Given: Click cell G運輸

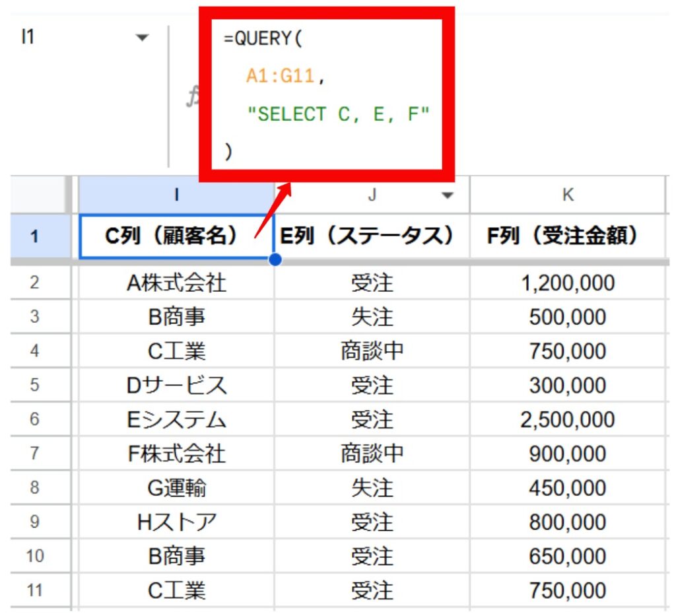Looking at the screenshot, I should point(176,487).
